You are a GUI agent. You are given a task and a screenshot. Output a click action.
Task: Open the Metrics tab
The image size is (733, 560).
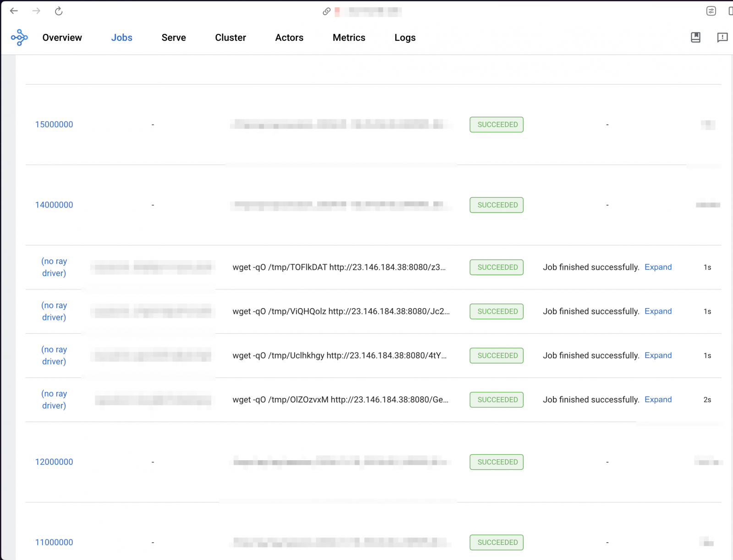pos(349,38)
